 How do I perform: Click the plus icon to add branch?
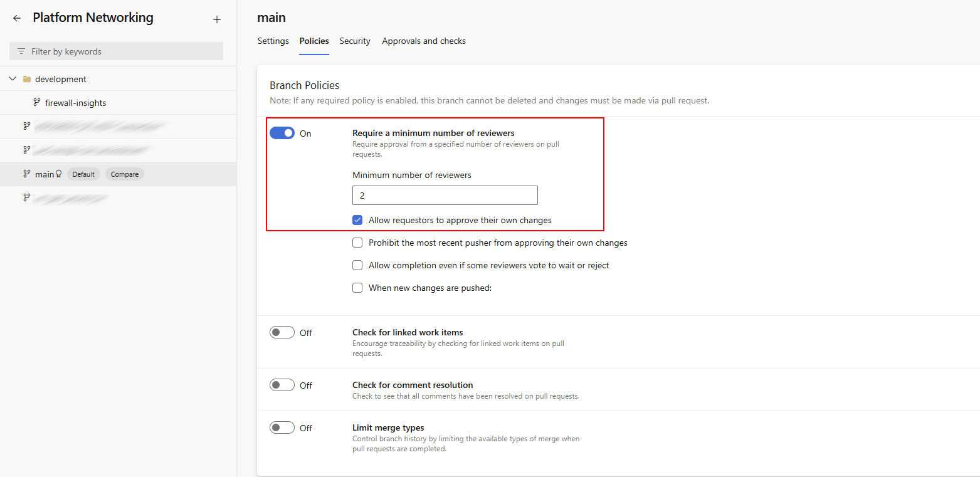(x=217, y=19)
